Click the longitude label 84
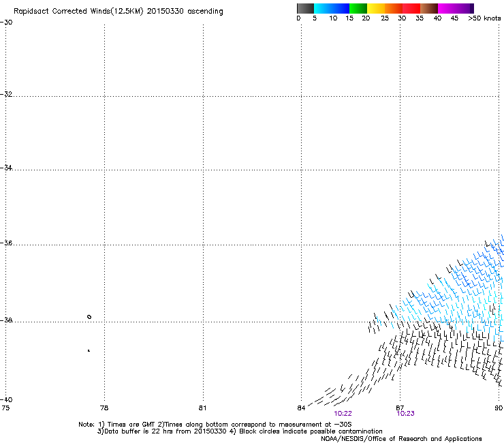This screenshot has height=443, width=504. [301, 408]
